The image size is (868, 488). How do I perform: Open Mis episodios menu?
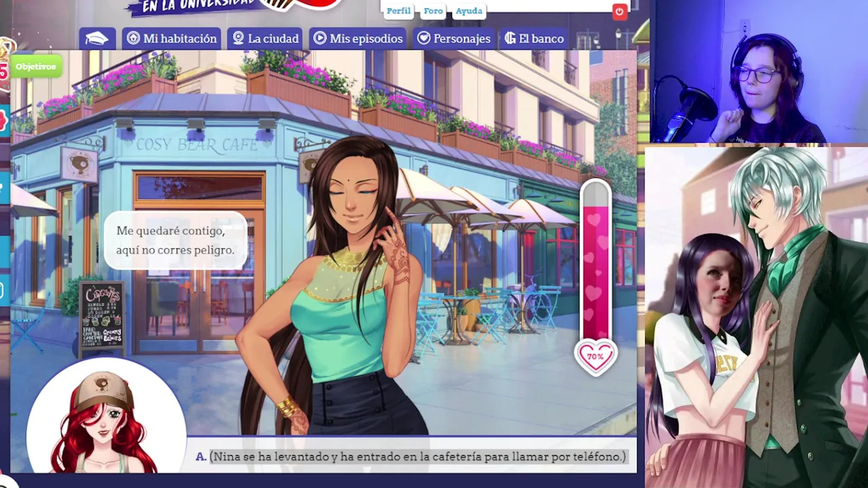click(357, 39)
